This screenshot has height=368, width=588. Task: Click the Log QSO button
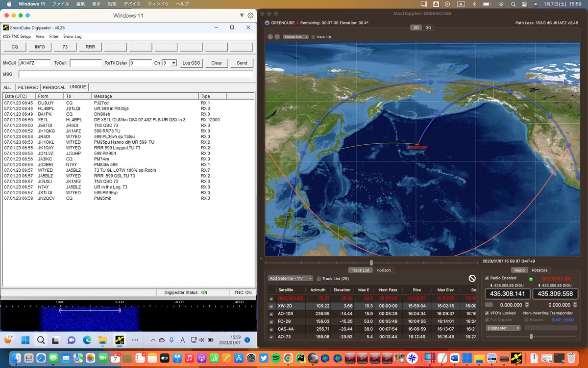point(192,63)
